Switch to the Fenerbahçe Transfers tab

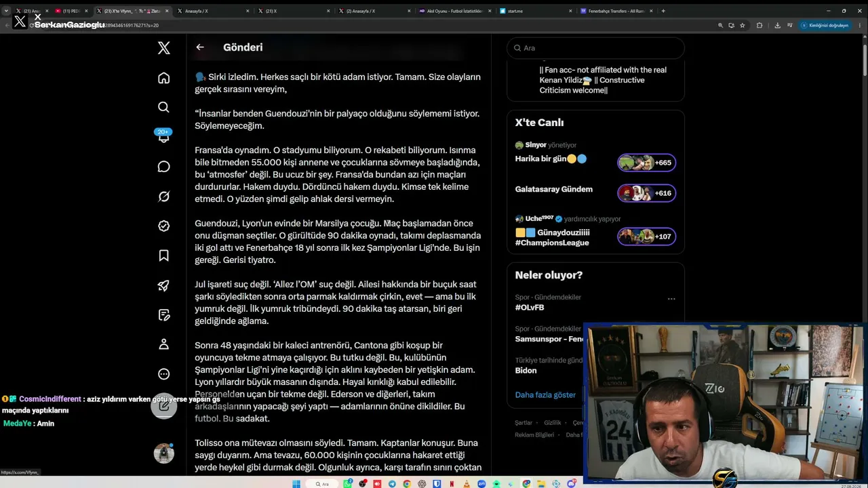click(x=616, y=11)
